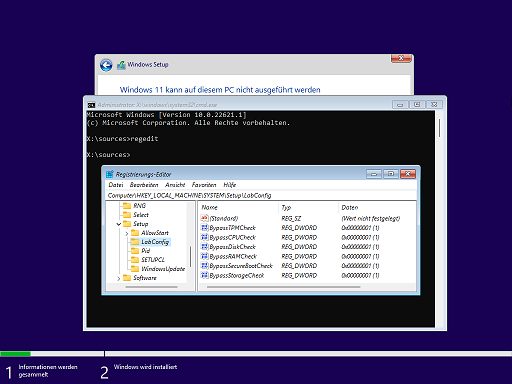Open the Datei menu
The width and height of the screenshot is (512, 384).
[116, 185]
